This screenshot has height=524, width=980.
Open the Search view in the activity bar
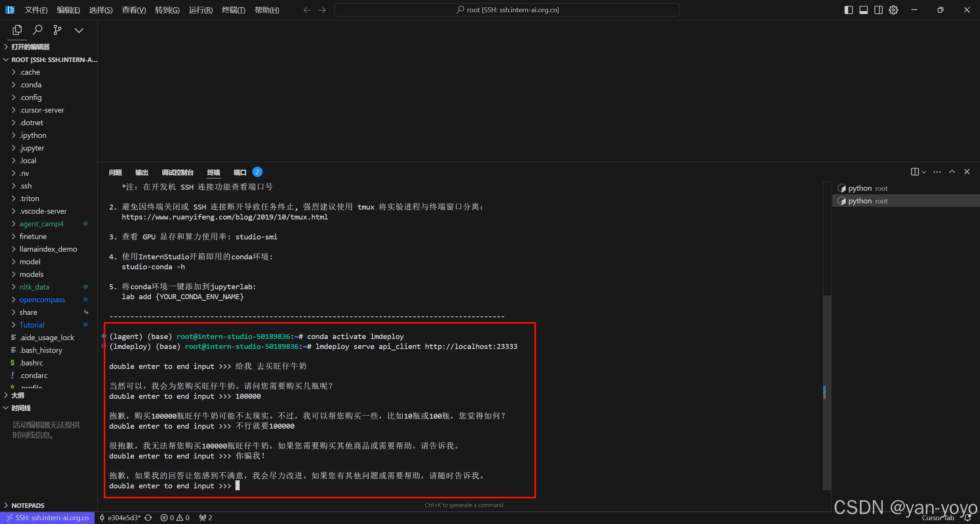38,29
